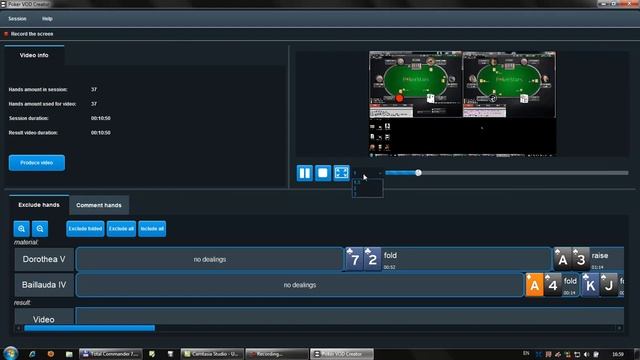Zoom out on the hands timeline
640x360 pixels.
click(x=40, y=229)
